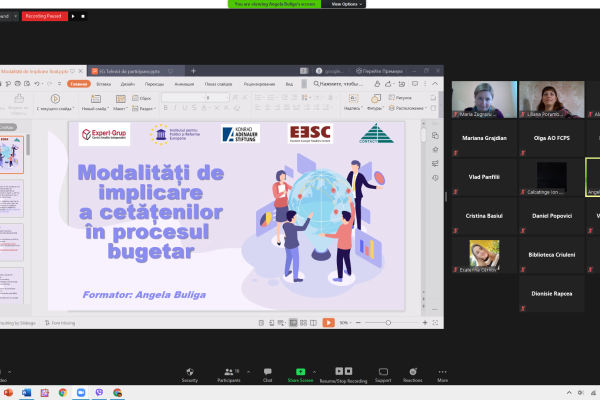
Task: Stop the recording with the square button
Action: pos(82,16)
